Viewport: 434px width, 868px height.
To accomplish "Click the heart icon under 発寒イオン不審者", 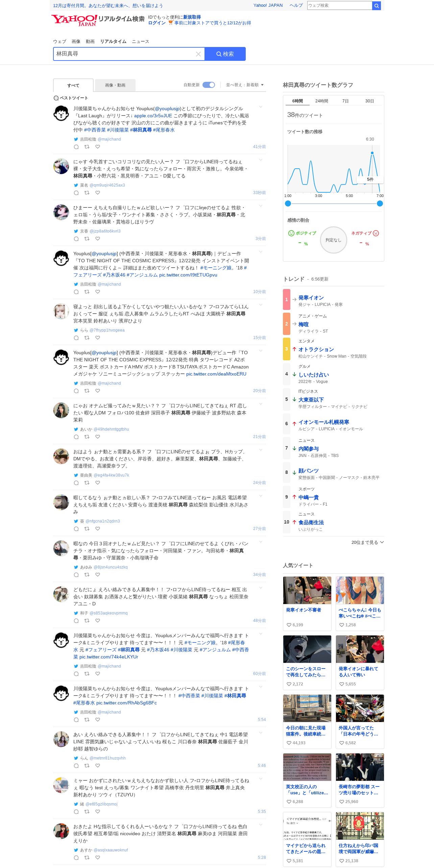I will (x=289, y=625).
